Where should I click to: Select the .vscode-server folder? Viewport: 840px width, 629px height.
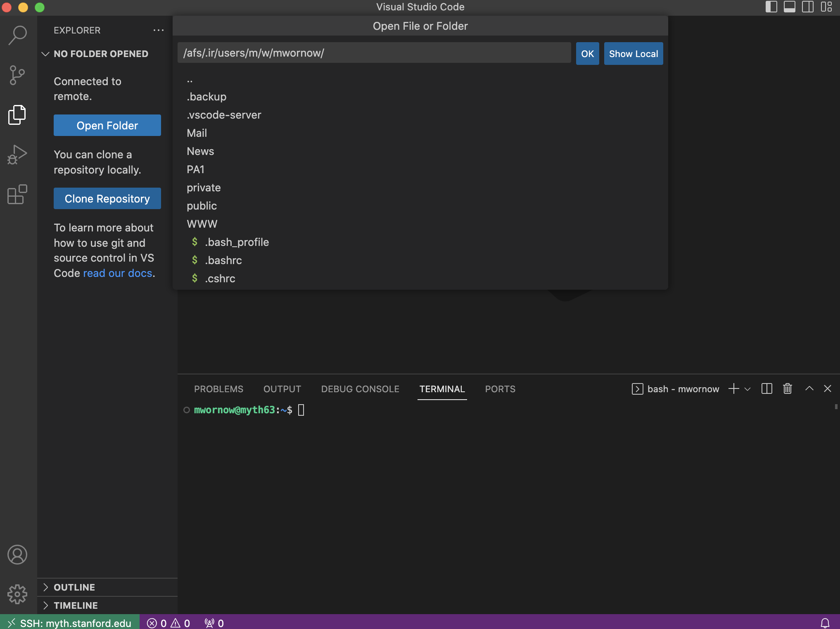coord(420,115)
